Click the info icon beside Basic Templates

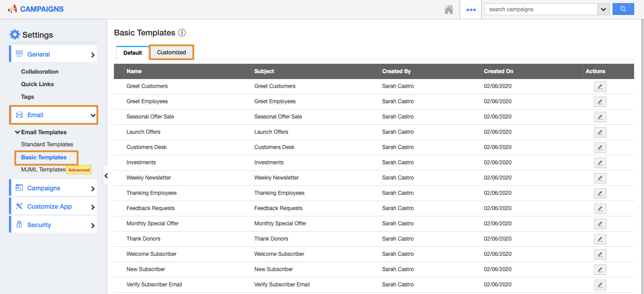pyautogui.click(x=182, y=33)
